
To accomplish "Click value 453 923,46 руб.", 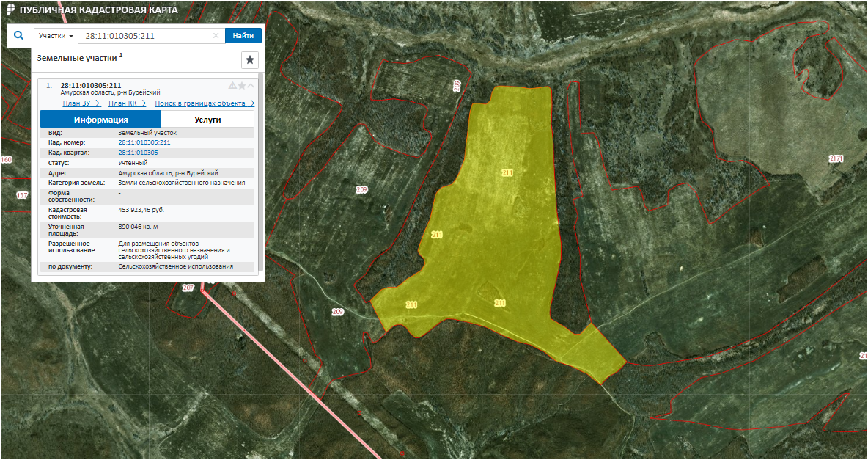I will click(x=141, y=210).
